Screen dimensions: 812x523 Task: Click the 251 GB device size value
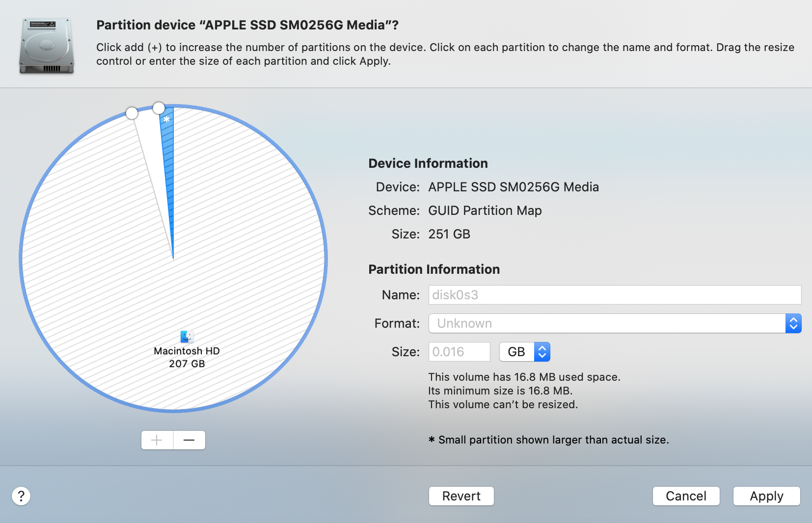coord(449,234)
